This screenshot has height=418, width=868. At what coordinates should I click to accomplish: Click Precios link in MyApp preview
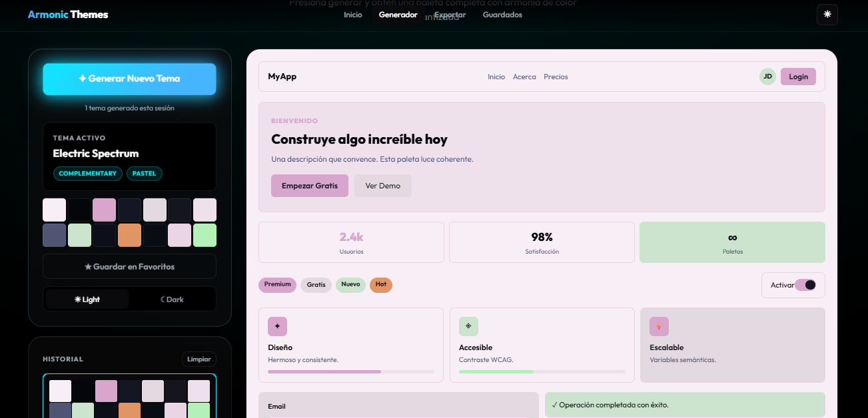point(556,77)
